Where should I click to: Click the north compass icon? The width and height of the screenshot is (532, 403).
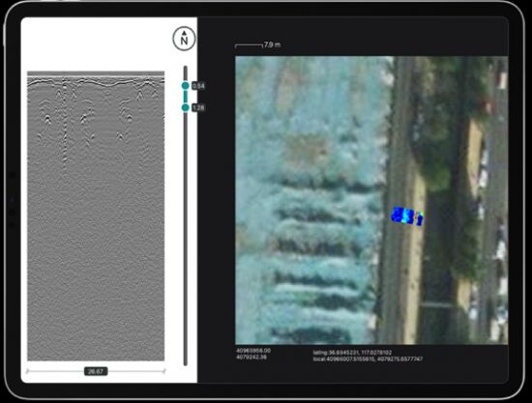click(184, 39)
